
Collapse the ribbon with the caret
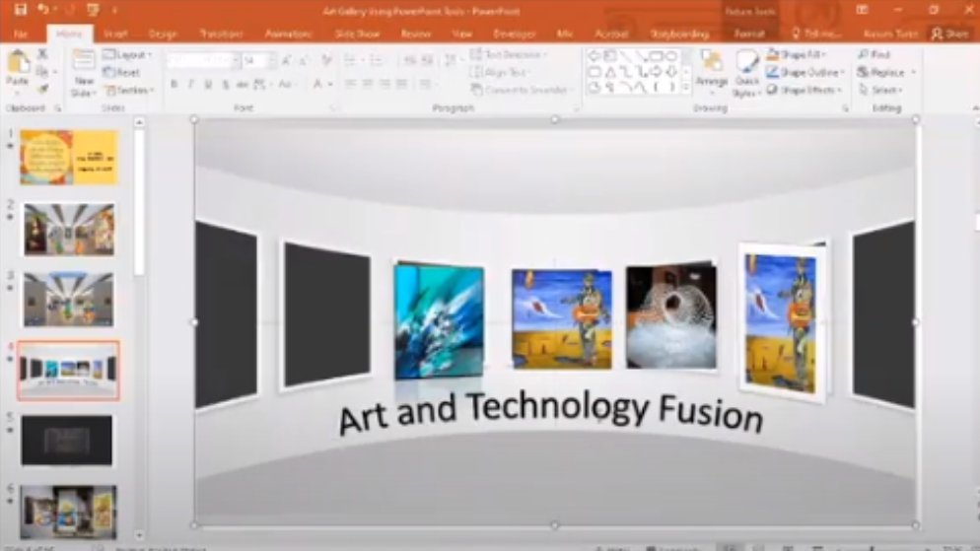click(975, 108)
